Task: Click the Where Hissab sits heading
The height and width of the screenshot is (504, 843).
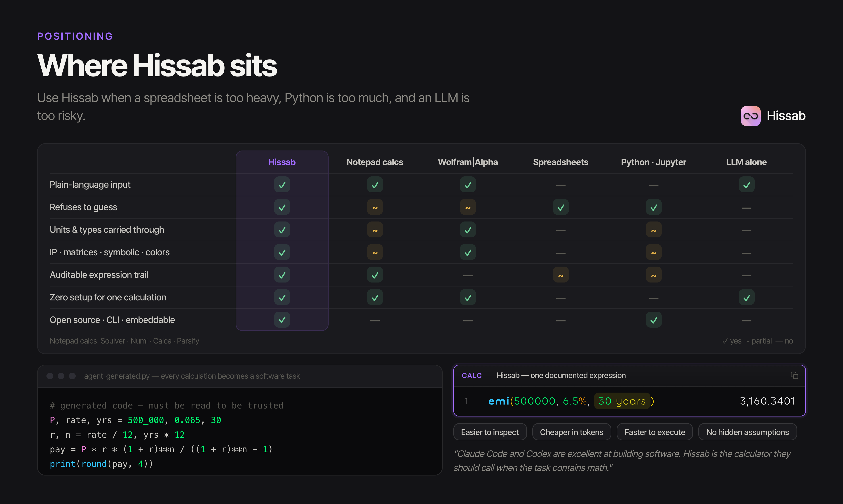Action: (x=157, y=65)
